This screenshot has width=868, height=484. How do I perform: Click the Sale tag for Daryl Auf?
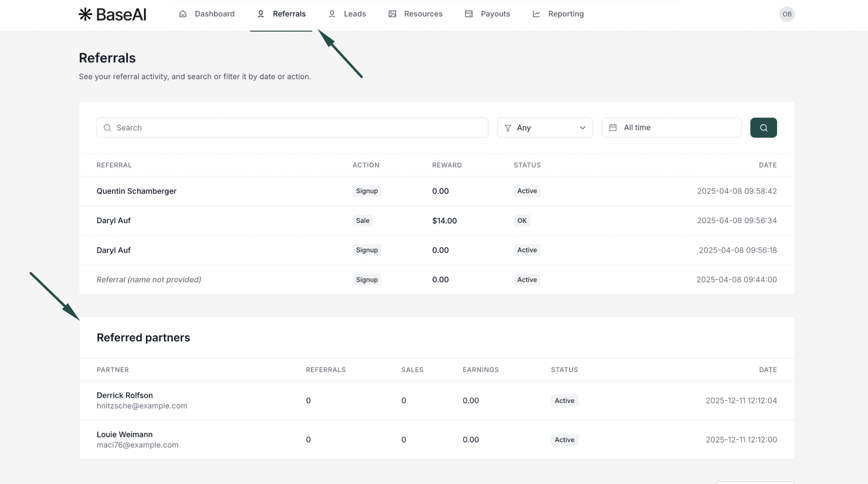pos(362,221)
